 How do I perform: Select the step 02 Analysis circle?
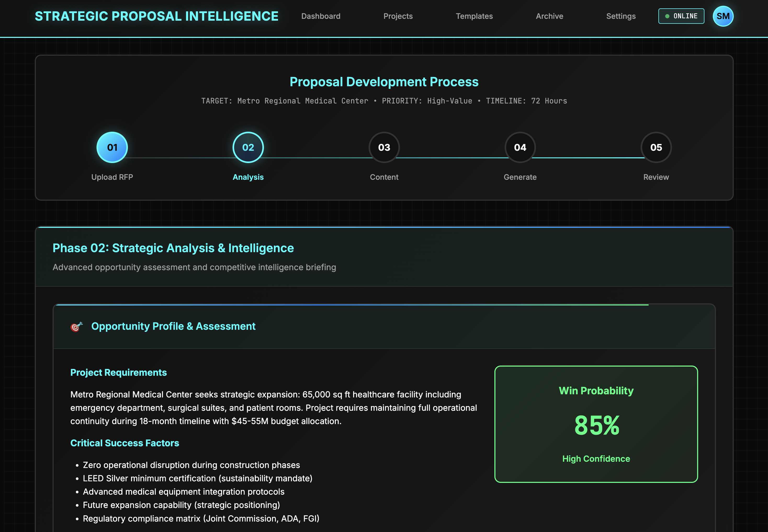click(248, 147)
